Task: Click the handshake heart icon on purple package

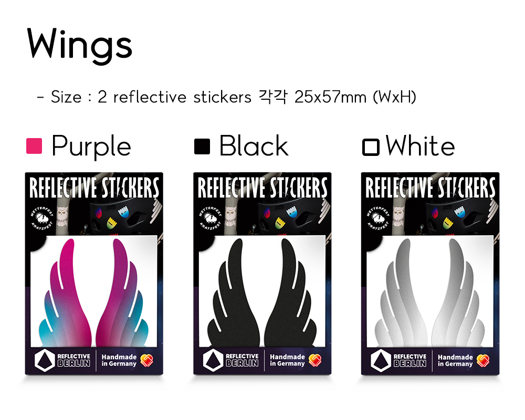Action: click(x=146, y=360)
